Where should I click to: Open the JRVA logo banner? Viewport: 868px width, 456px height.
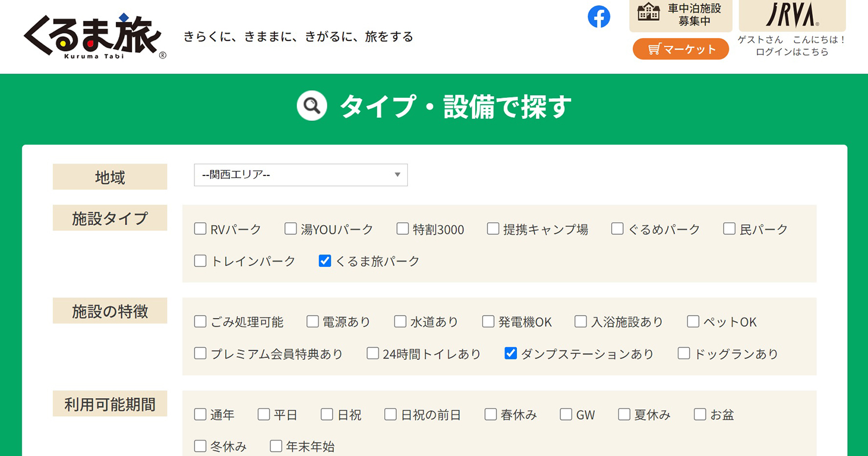792,16
